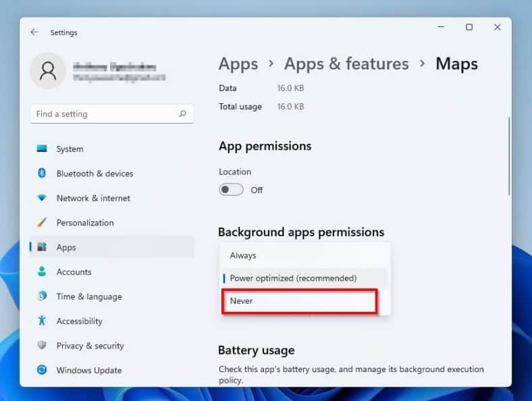Click the Windows Update sync icon
The width and height of the screenshot is (532, 401).
pyautogui.click(x=42, y=369)
